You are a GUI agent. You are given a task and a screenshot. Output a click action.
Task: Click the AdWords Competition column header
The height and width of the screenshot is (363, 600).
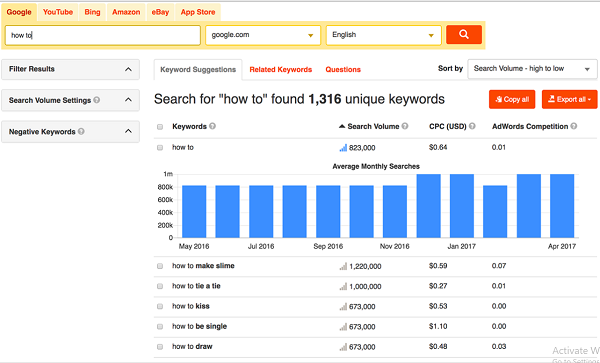pos(530,127)
